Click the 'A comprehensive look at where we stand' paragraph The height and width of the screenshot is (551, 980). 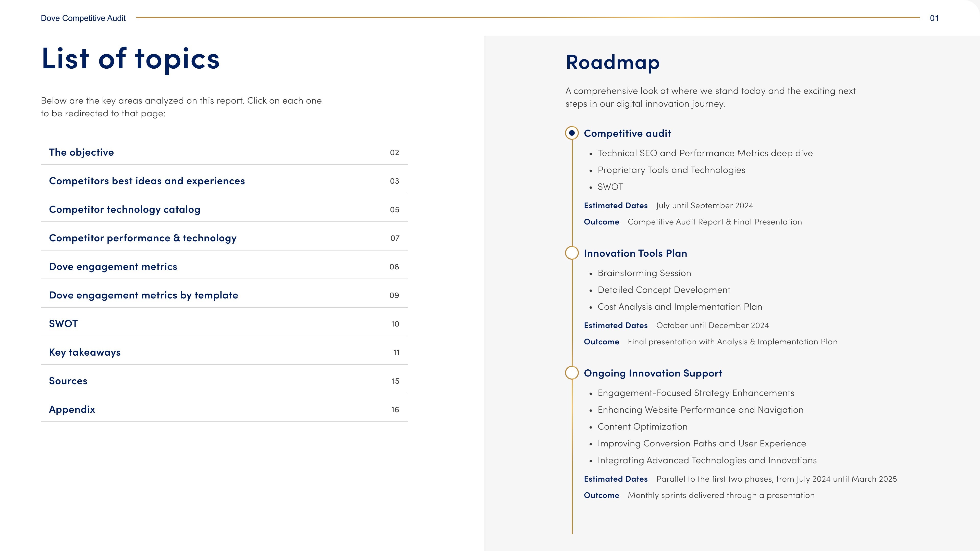tap(710, 97)
